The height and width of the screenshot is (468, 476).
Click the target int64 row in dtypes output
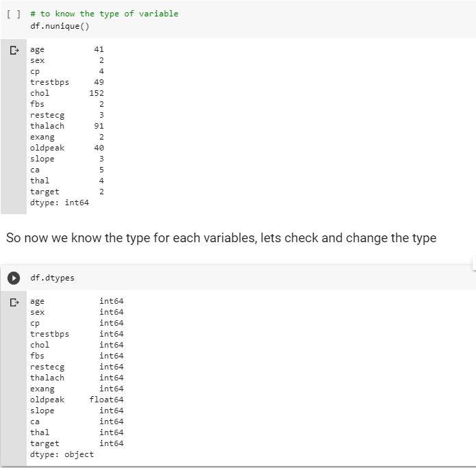76,443
